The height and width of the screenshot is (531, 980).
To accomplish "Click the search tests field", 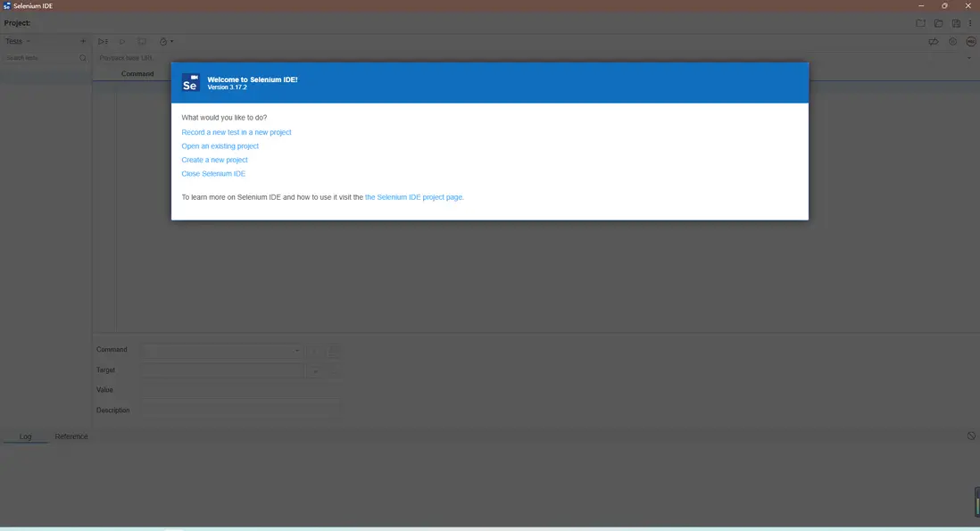I will [x=40, y=57].
